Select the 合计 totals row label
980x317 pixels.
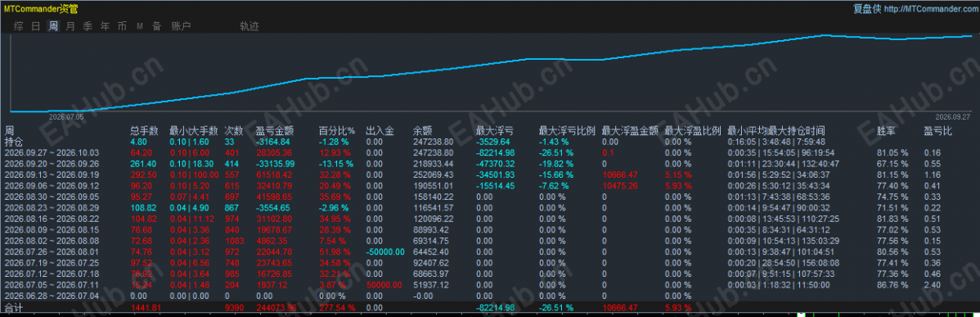14,307
